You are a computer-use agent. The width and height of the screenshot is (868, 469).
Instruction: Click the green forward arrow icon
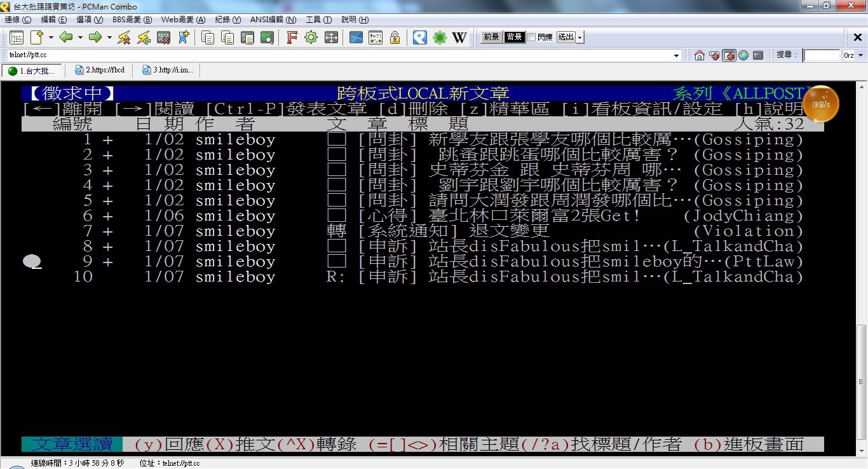coord(95,37)
